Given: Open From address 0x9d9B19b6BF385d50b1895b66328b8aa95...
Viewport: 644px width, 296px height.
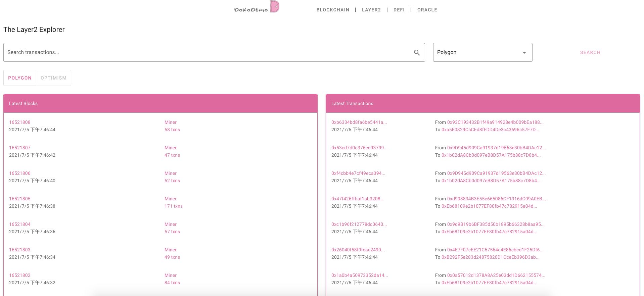Looking at the screenshot, I should pyautogui.click(x=496, y=224).
